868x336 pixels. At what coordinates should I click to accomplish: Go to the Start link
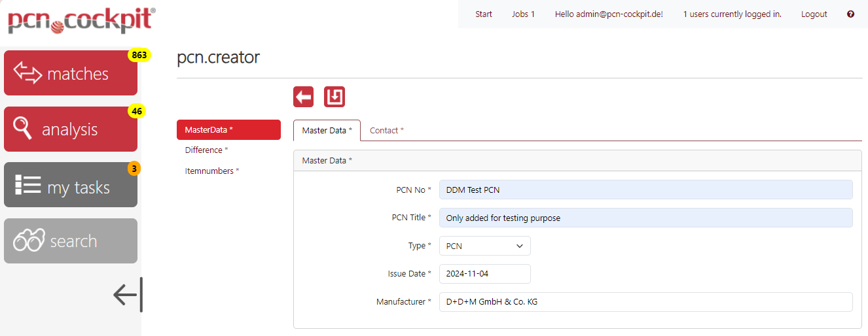pyautogui.click(x=484, y=14)
